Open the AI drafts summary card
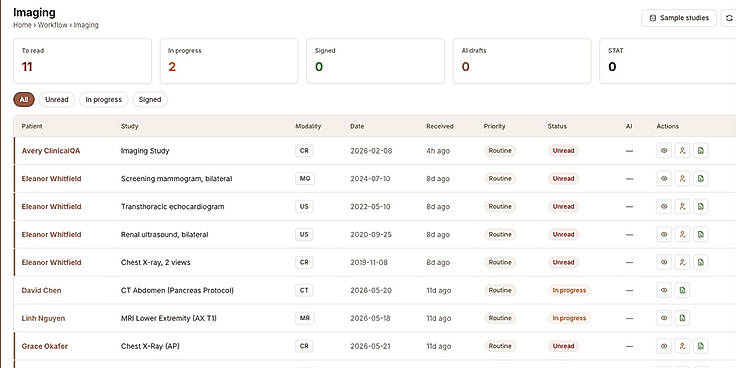Viewport: 736px width, 368px height. click(x=521, y=61)
